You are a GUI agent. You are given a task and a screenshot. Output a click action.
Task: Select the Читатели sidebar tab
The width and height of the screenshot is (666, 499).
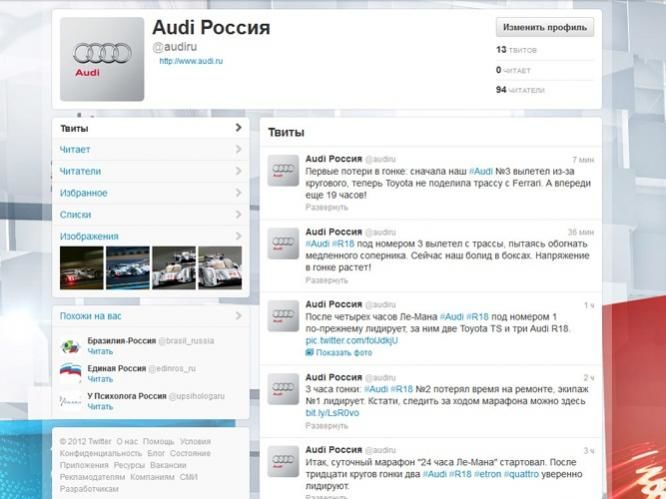tap(151, 171)
